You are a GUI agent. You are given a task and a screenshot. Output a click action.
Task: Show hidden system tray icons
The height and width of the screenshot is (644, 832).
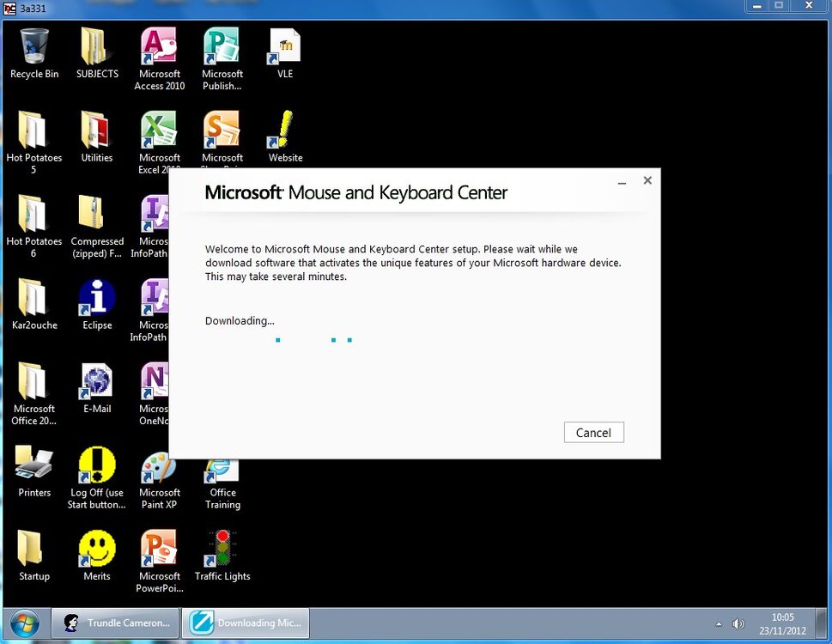[x=719, y=624]
